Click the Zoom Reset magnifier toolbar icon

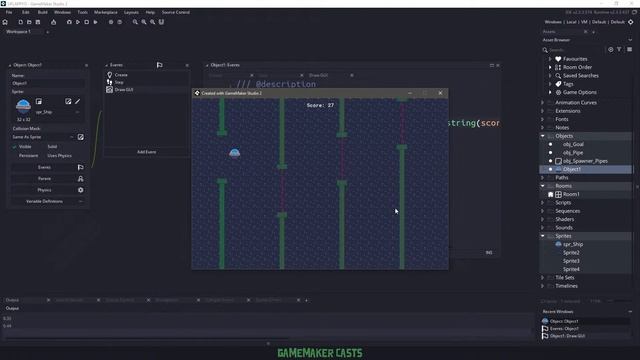[144, 22]
